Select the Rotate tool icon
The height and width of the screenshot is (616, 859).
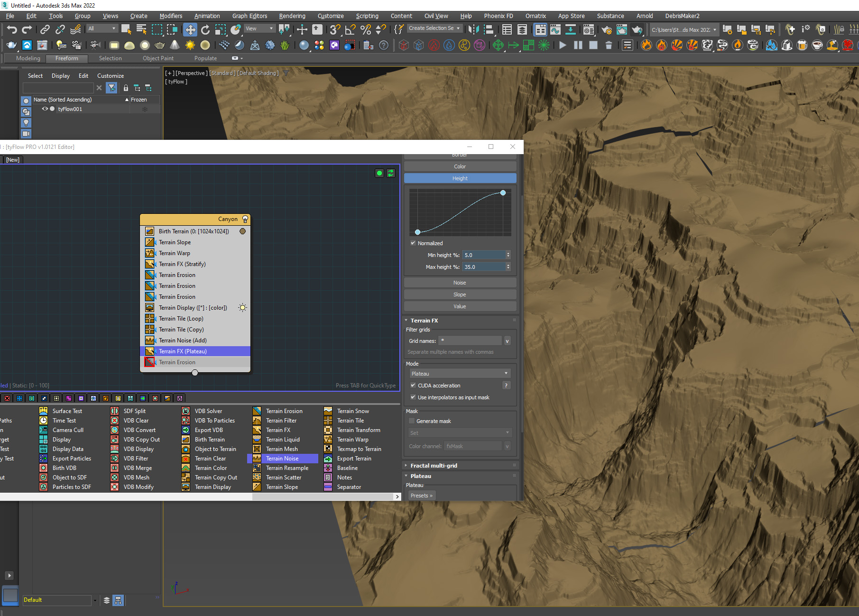click(x=205, y=29)
